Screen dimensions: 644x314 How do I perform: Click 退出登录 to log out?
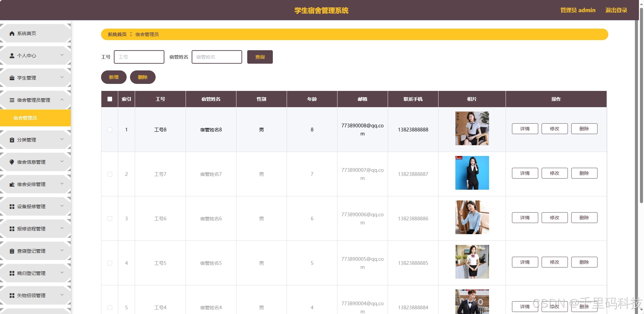[616, 10]
